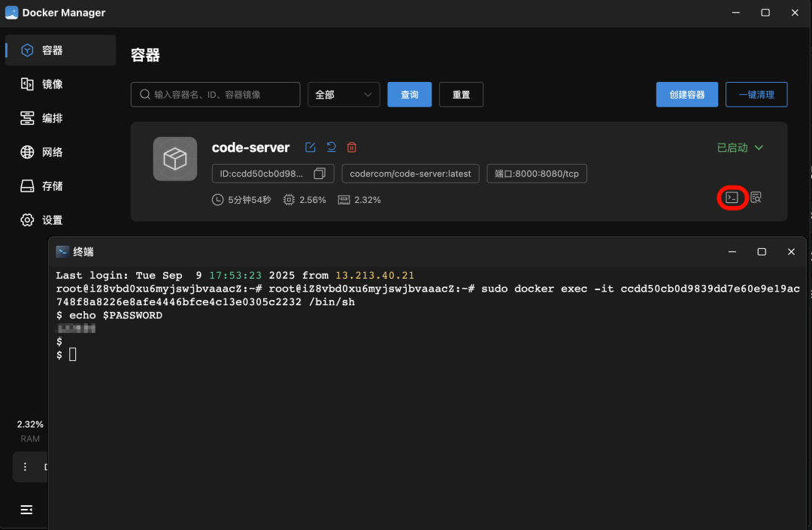Image resolution: width=812 pixels, height=530 pixels.
Task: Restart the code-server container icon
Action: (332, 147)
